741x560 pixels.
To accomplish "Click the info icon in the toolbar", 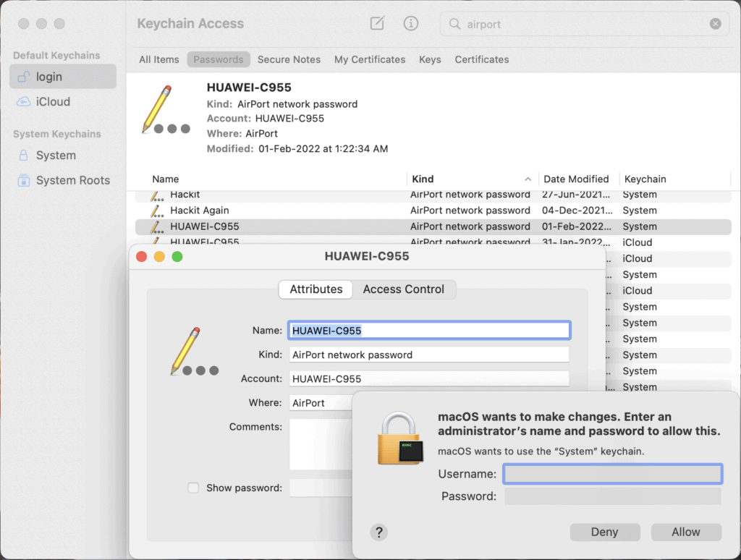I will click(x=410, y=23).
